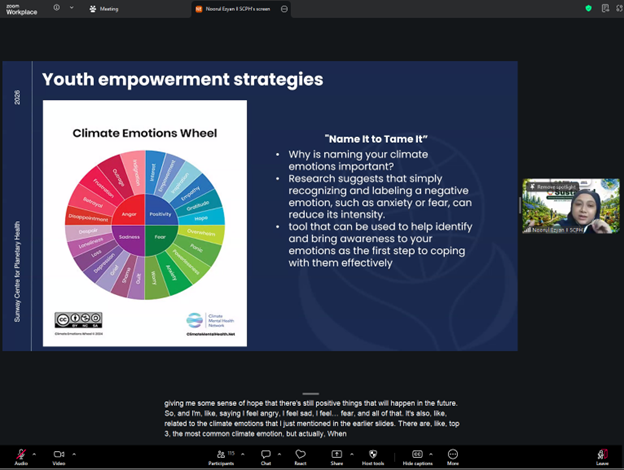Image resolution: width=624 pixels, height=470 pixels.
Task: Open screen share tab options icon
Action: coord(285,8)
